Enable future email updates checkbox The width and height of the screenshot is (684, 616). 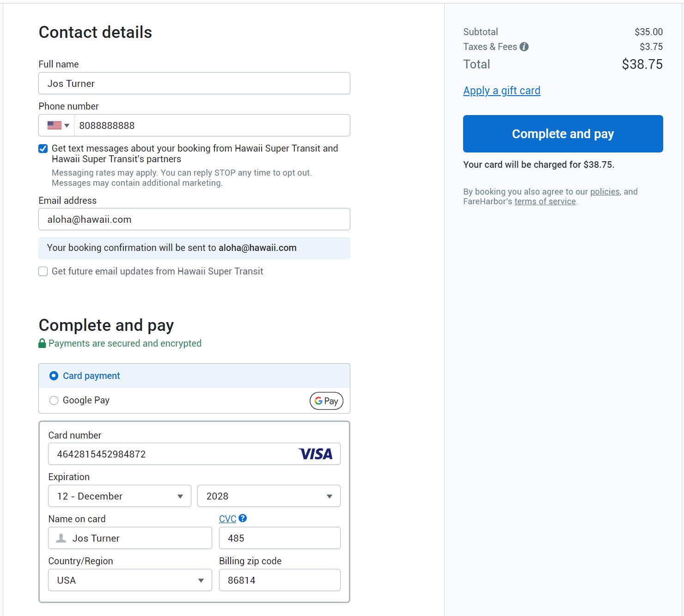click(x=43, y=271)
